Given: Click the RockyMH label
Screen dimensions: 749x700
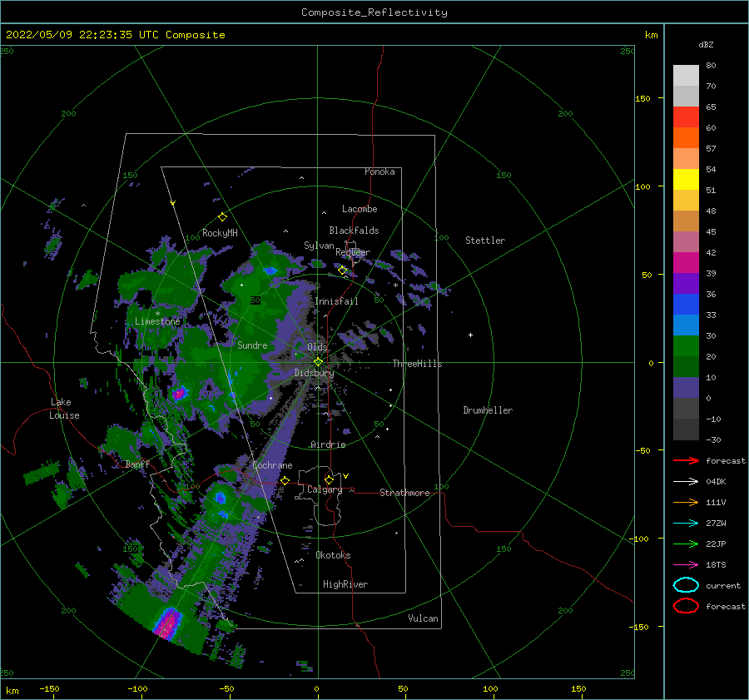Looking at the screenshot, I should [x=220, y=233].
